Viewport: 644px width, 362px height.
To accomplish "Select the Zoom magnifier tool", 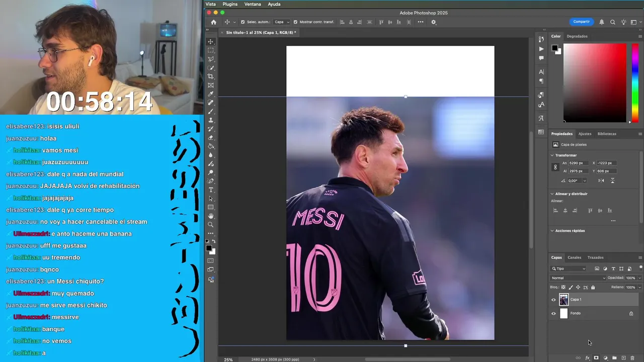I will pyautogui.click(x=211, y=225).
